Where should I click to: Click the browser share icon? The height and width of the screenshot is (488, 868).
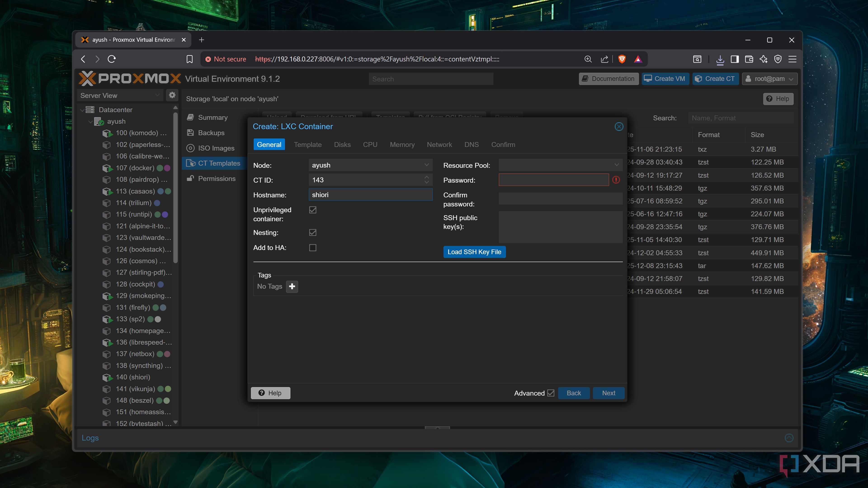[604, 59]
